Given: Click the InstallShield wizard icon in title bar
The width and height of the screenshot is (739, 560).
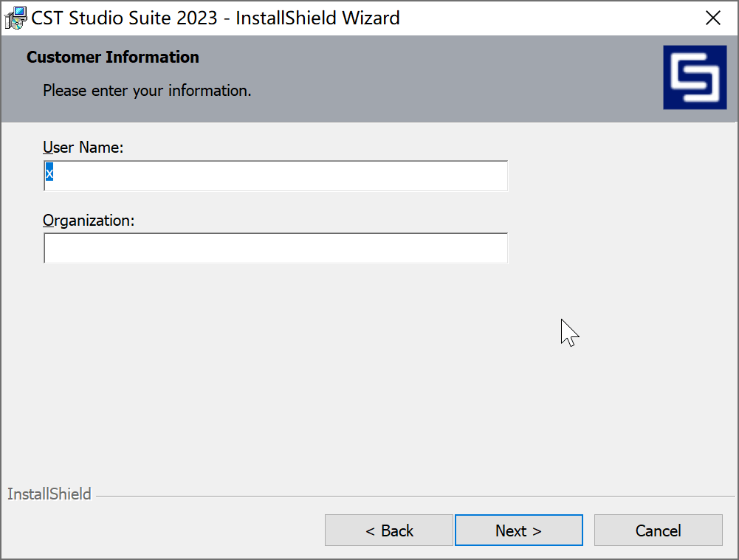Looking at the screenshot, I should point(15,17).
